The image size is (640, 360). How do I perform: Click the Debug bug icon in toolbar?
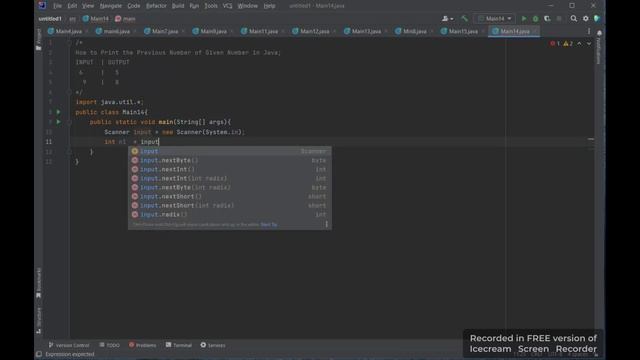[x=535, y=19]
